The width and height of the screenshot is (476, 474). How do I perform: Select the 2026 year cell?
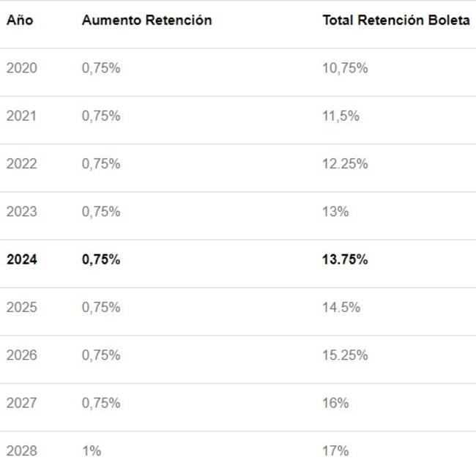pos(21,355)
